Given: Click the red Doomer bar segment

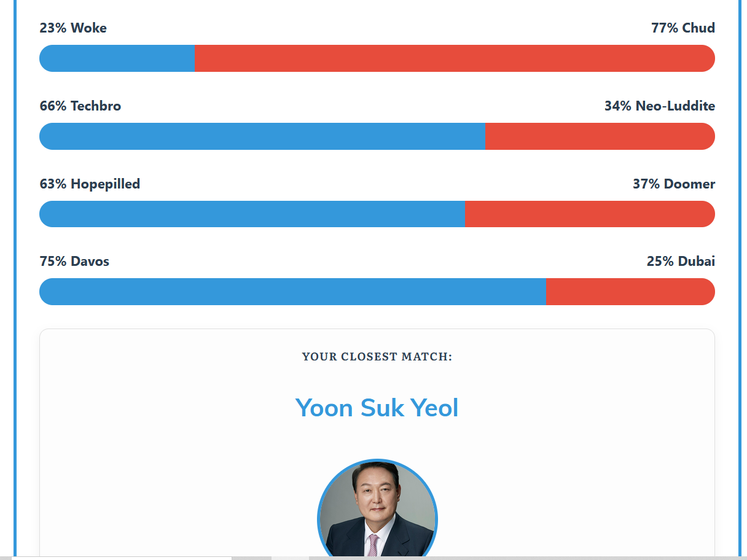Looking at the screenshot, I should 590,214.
